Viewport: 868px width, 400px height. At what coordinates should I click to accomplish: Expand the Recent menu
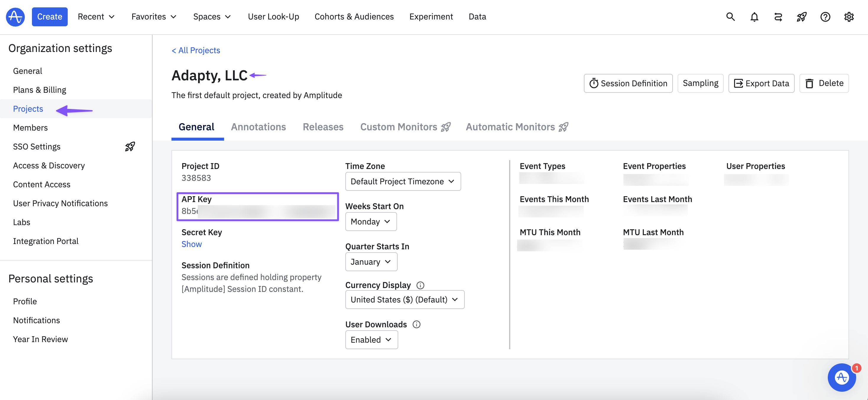pyautogui.click(x=96, y=17)
